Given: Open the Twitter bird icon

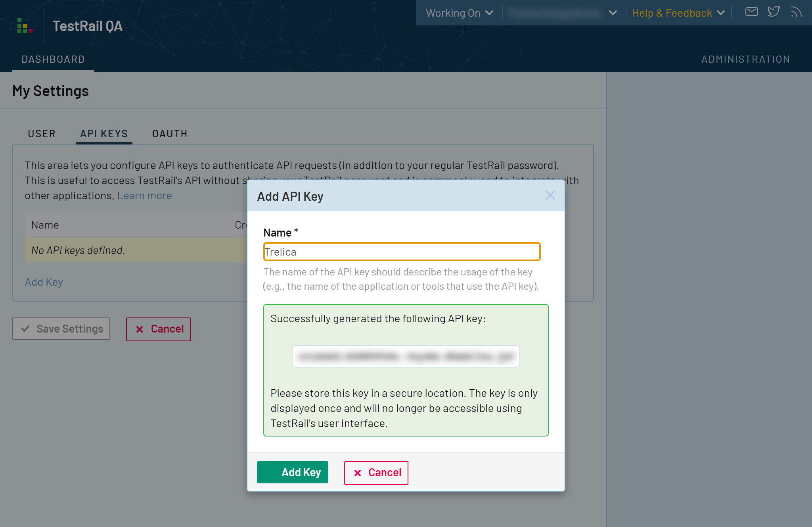Looking at the screenshot, I should tap(774, 12).
